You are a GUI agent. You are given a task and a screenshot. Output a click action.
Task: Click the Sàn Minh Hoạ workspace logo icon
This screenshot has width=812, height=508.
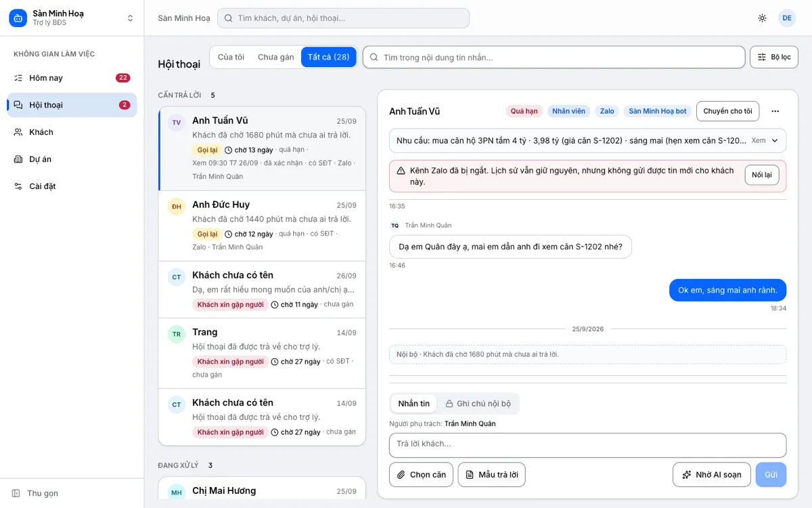coord(18,18)
